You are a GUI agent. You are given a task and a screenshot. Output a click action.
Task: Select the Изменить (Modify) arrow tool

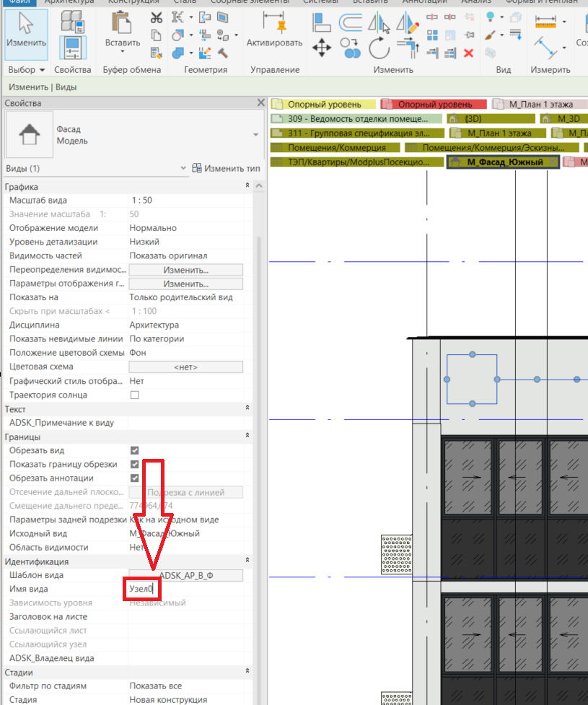tap(26, 34)
